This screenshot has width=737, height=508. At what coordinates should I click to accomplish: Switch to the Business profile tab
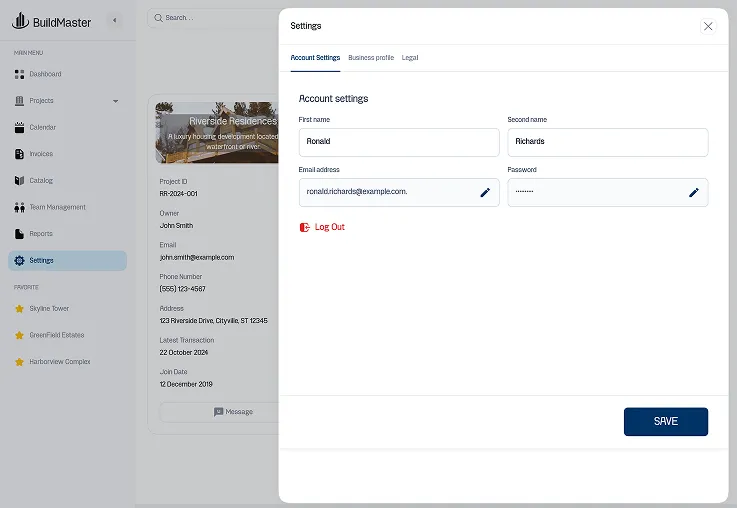371,58
